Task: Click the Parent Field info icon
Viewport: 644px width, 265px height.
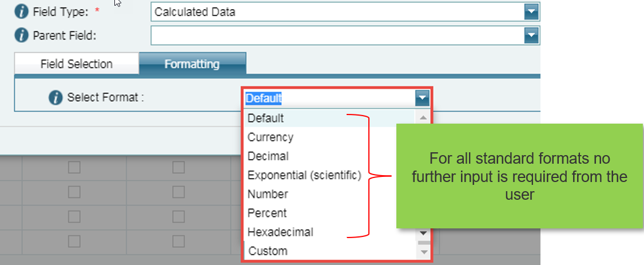Action: point(21,35)
